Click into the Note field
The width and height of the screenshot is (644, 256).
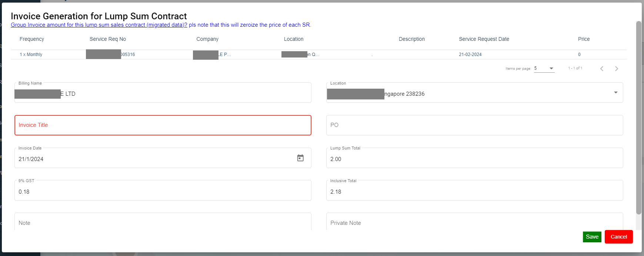coord(163,223)
